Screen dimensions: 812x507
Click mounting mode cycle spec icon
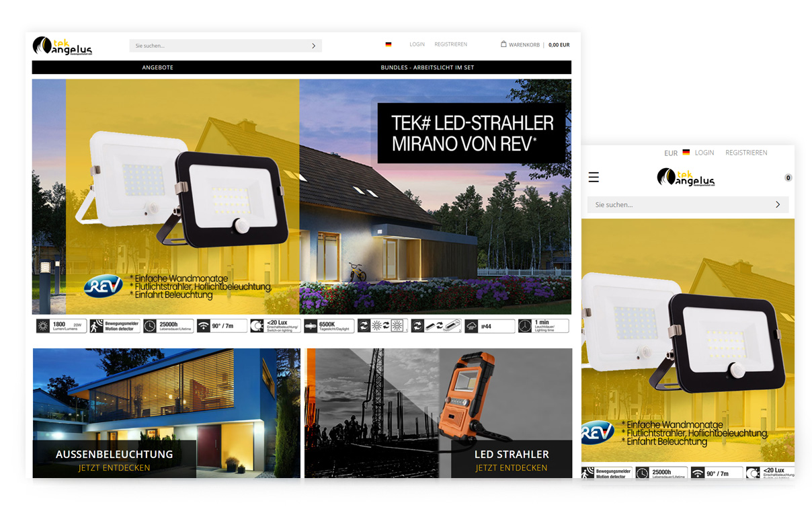click(436, 326)
